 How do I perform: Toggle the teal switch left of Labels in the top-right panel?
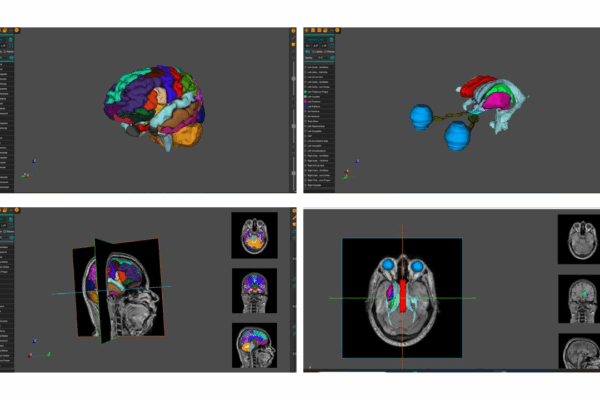tap(308, 52)
